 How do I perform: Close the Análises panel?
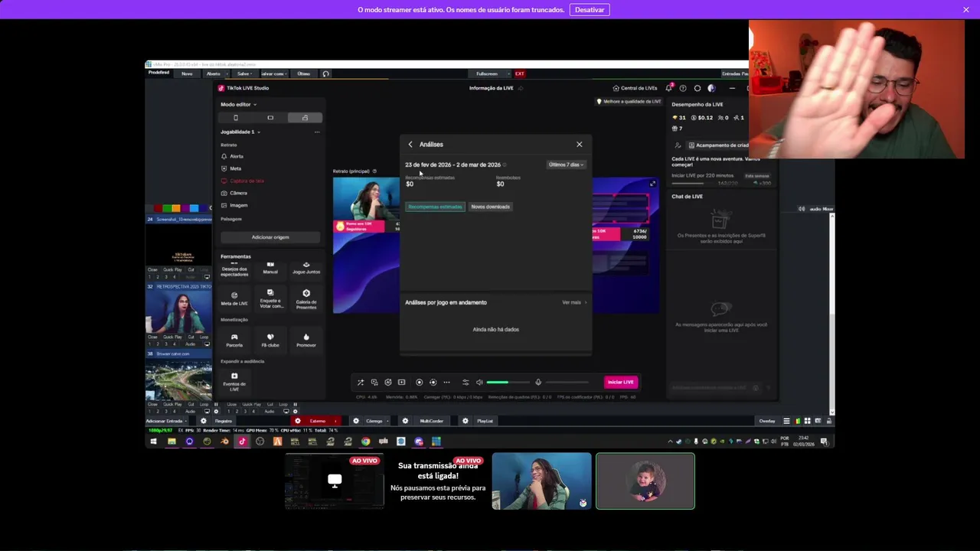tap(580, 145)
